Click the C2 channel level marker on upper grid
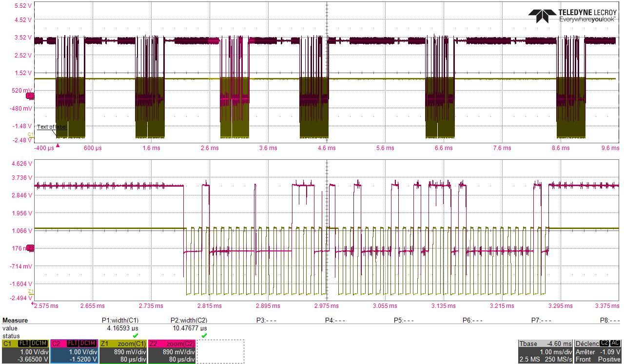Viewport: 624px width, 364px height. (30, 96)
